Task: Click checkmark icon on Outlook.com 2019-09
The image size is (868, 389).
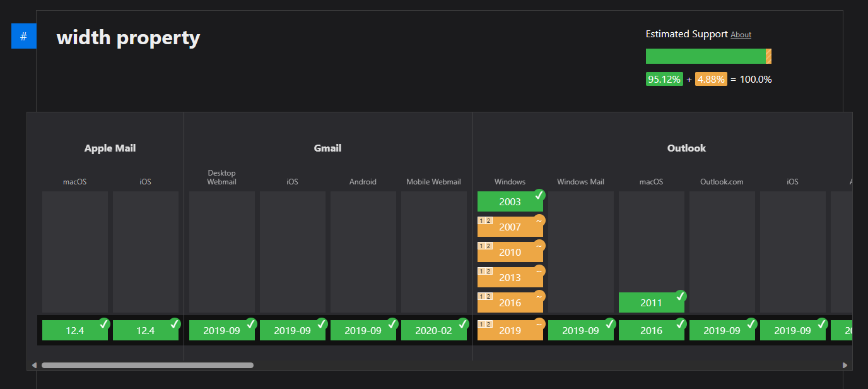Action: point(751,324)
